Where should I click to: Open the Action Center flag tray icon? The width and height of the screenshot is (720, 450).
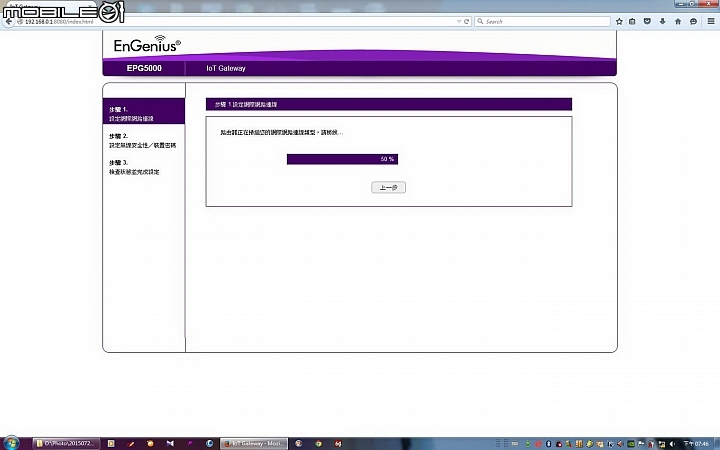click(x=641, y=444)
